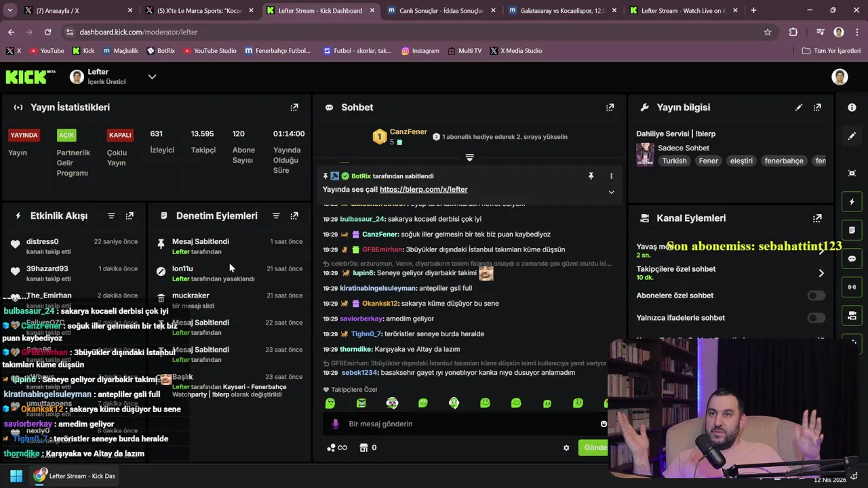Click the eleştiri tag chip
The height and width of the screenshot is (488, 868).
(x=741, y=161)
